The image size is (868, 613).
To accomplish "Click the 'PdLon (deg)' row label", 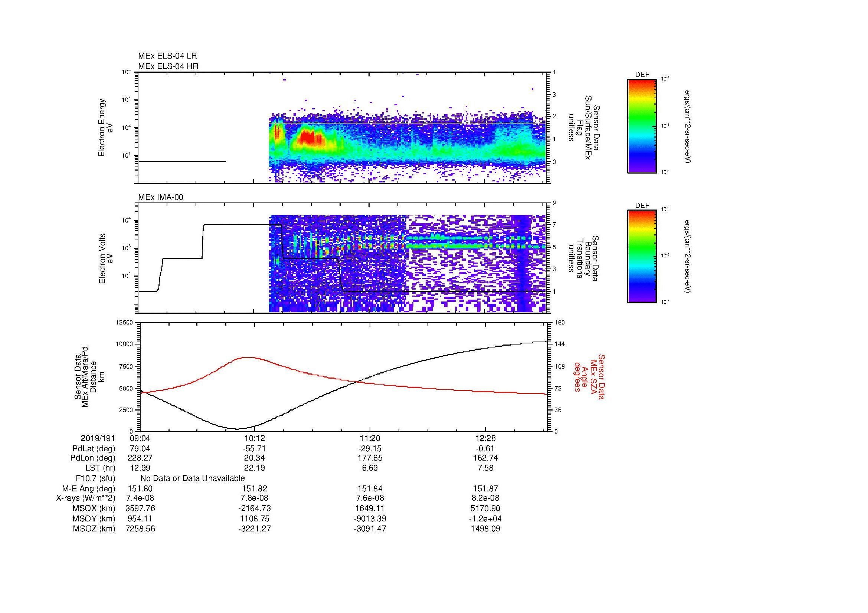I will (93, 458).
